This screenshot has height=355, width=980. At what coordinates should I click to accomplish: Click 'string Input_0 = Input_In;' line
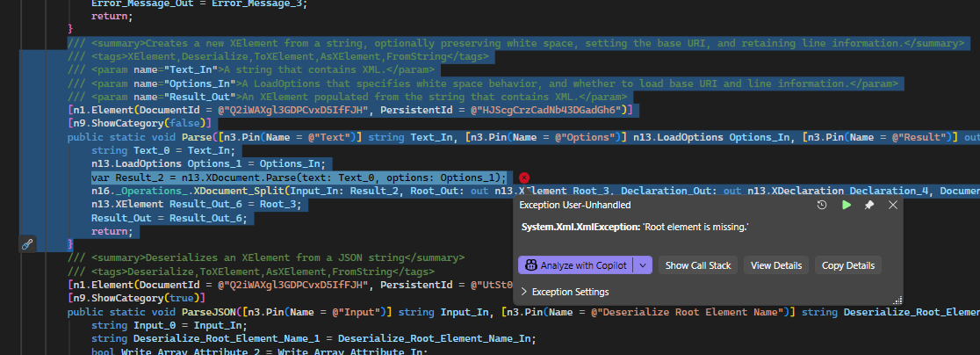(x=169, y=326)
